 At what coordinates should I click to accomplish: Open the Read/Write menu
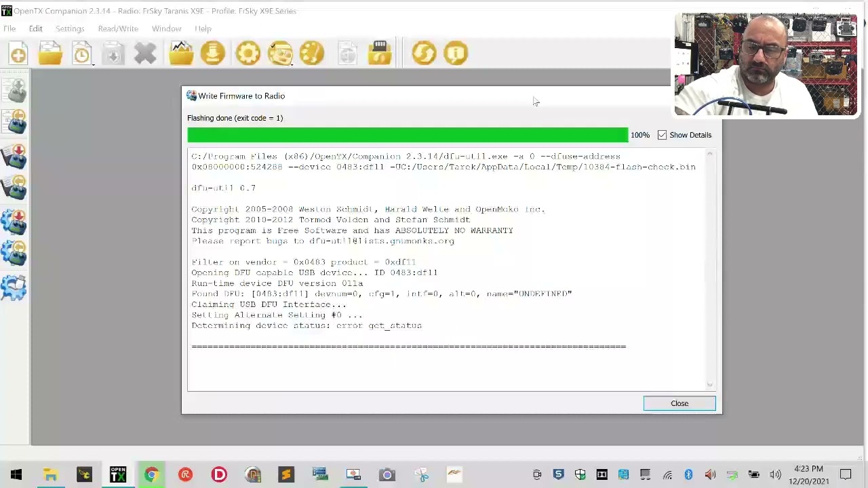click(118, 28)
